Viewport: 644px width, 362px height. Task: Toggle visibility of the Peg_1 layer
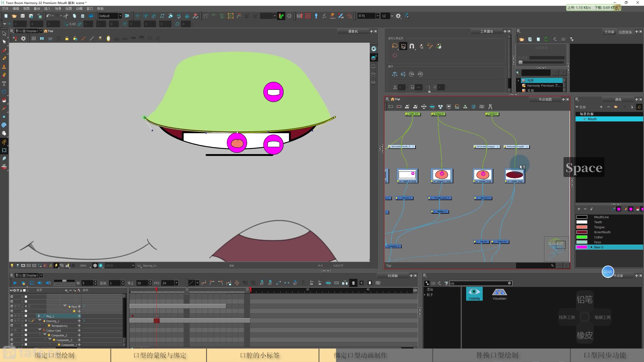(12, 316)
